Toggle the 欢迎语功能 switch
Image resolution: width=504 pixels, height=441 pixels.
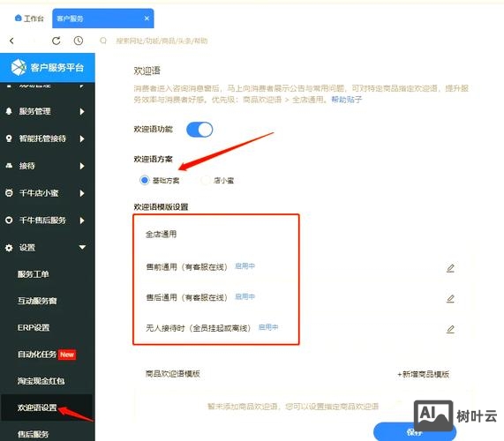coord(199,130)
